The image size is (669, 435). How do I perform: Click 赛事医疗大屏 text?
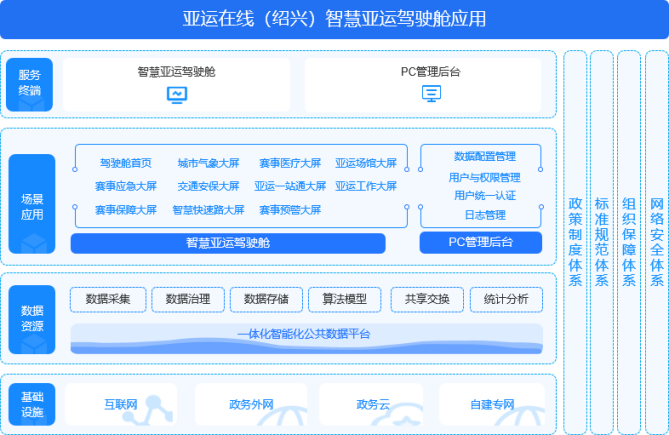coord(290,163)
